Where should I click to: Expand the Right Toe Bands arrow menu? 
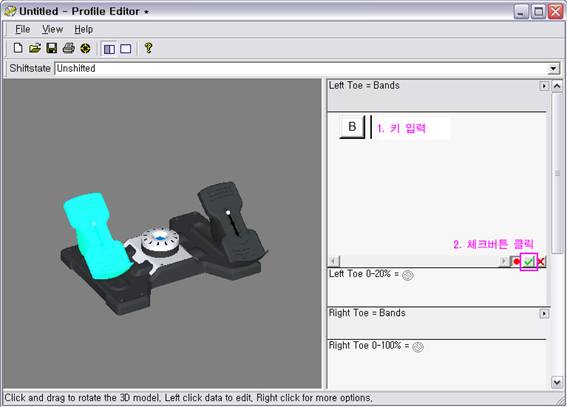click(x=544, y=313)
